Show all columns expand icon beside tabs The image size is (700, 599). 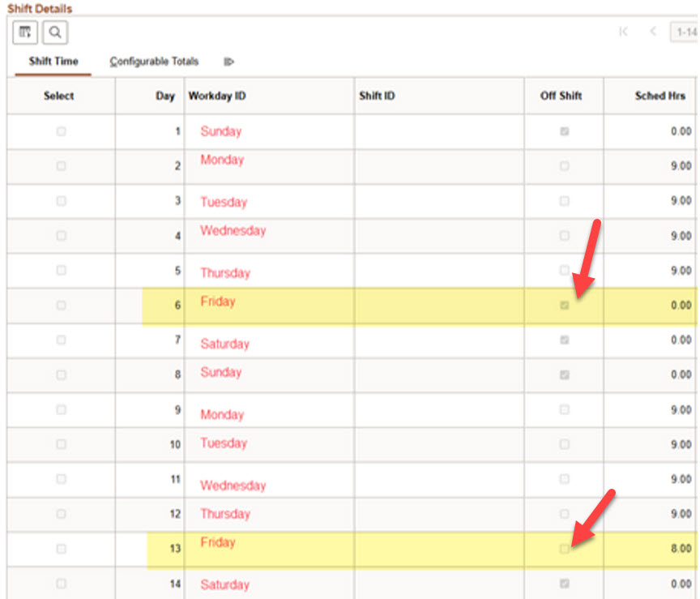pyautogui.click(x=228, y=62)
